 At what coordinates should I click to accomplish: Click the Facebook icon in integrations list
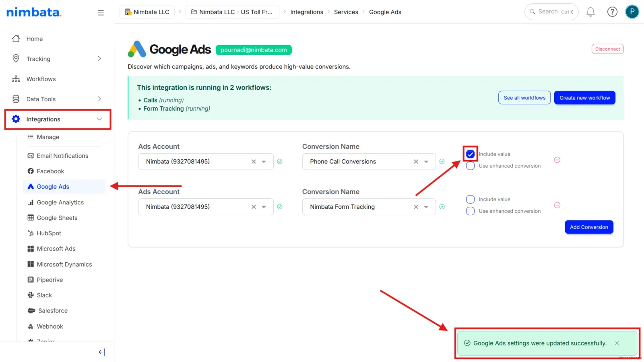click(x=31, y=171)
